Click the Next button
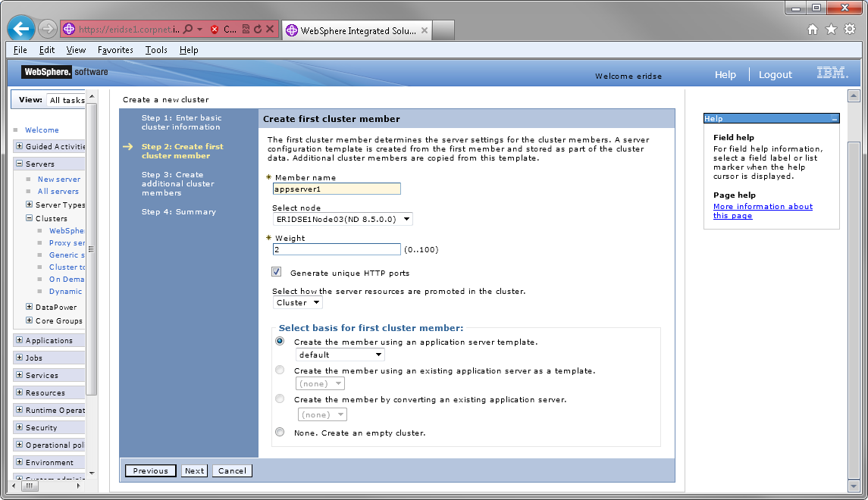The image size is (868, 500). click(x=194, y=470)
